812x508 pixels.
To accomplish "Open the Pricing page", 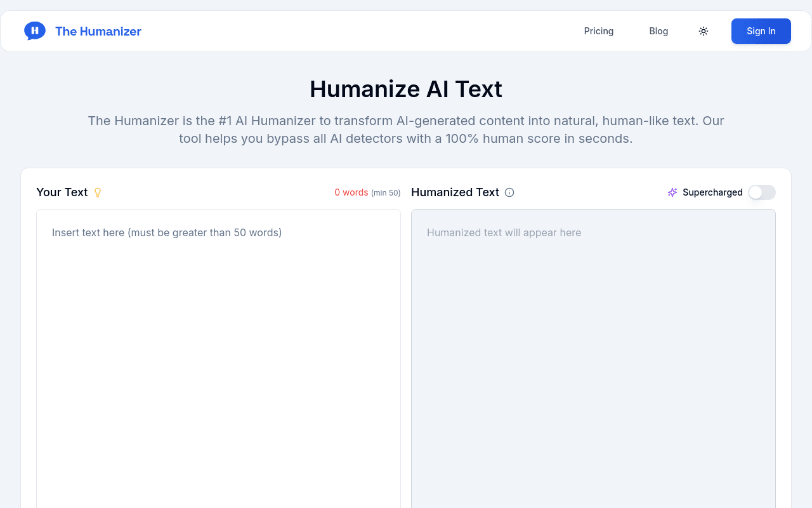I will pyautogui.click(x=599, y=31).
